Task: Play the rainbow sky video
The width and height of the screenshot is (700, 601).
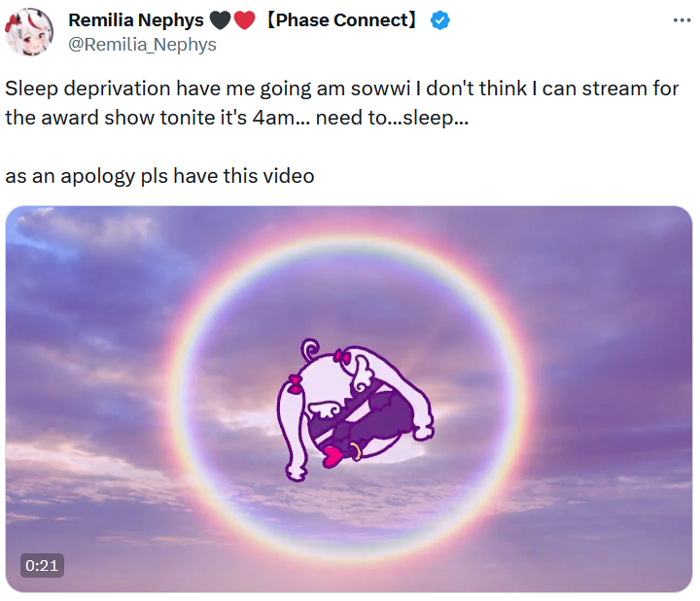Action: tap(349, 399)
